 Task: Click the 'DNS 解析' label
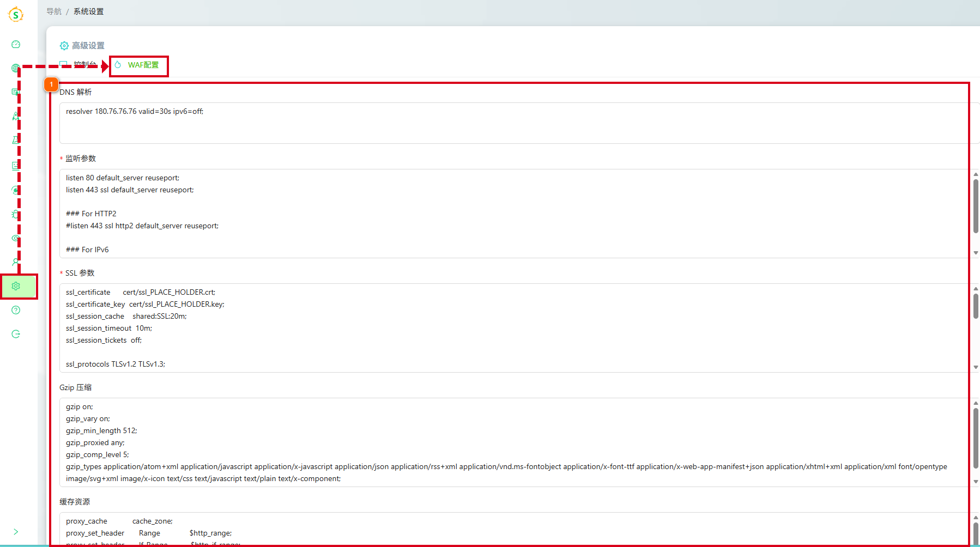[76, 92]
